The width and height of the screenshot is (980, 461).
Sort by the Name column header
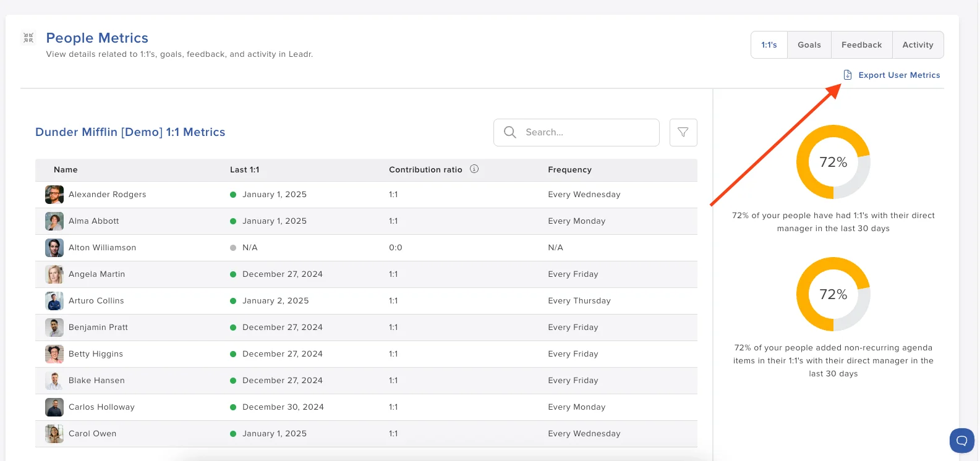(x=66, y=170)
